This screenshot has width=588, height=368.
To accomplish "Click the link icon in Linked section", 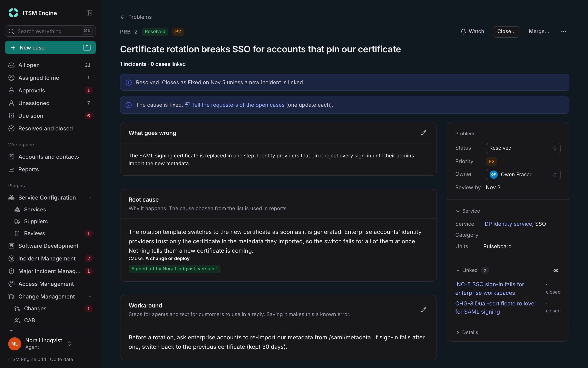I will click(x=556, y=270).
